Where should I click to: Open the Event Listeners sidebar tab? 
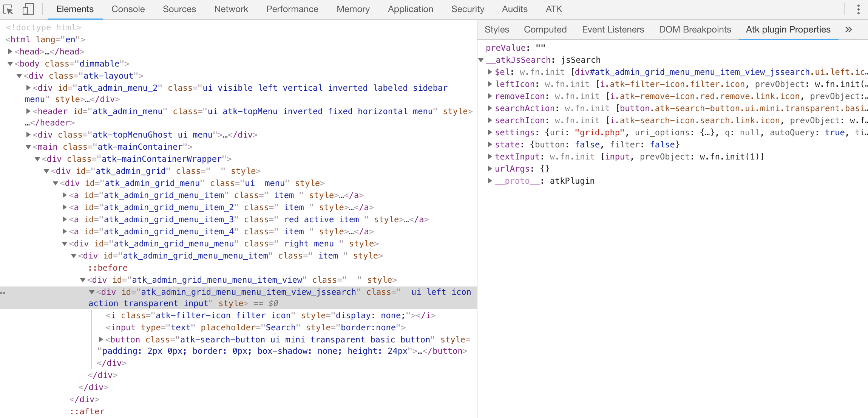point(613,29)
